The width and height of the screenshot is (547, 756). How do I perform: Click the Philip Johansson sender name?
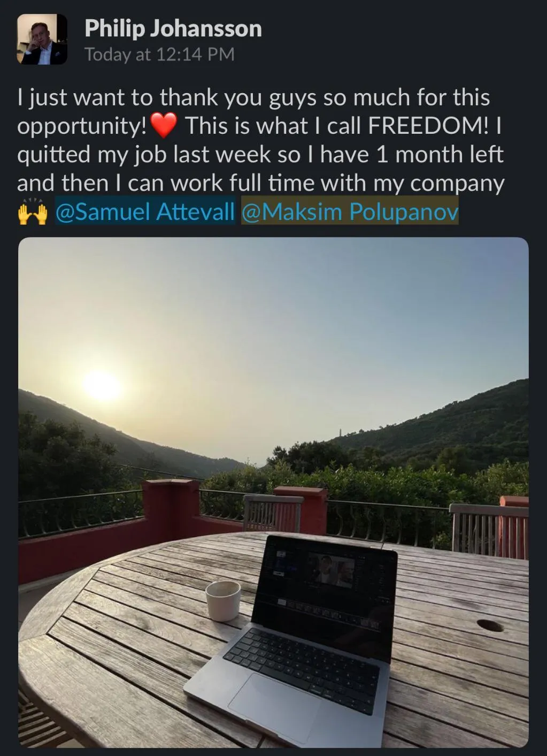[173, 28]
